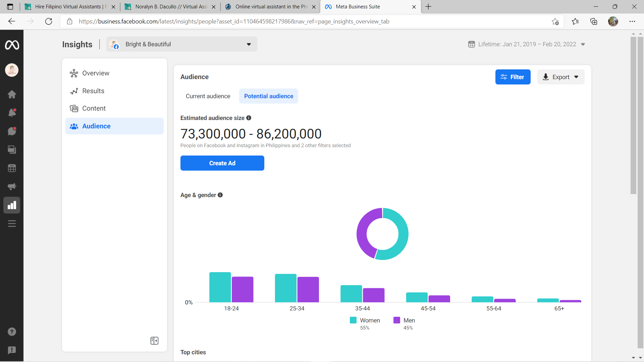
Task: Refresh the page in browser
Action: [x=49, y=21]
